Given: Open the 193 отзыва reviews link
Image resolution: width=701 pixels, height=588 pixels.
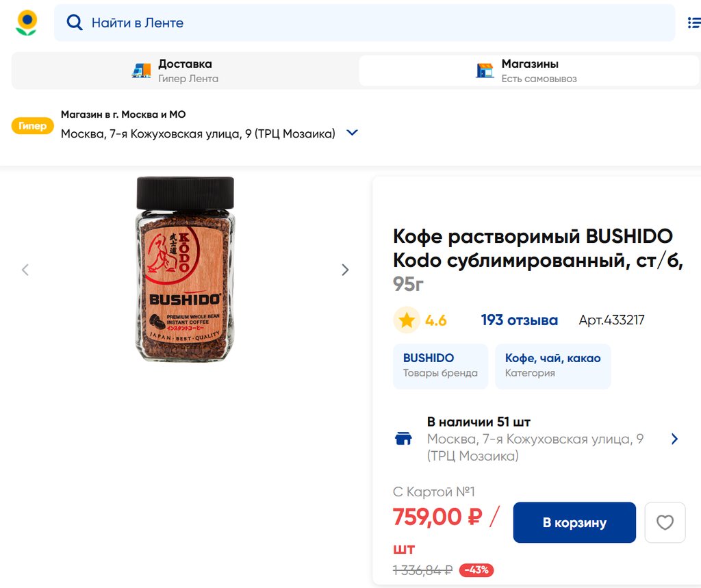Looking at the screenshot, I should pyautogui.click(x=519, y=320).
